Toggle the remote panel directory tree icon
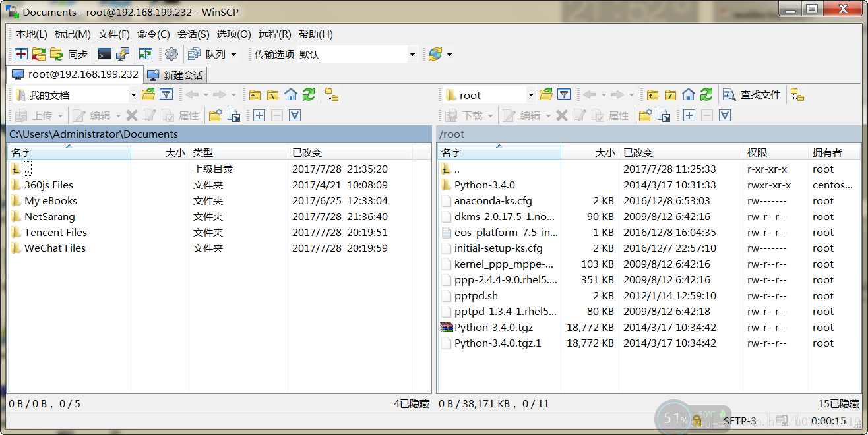The height and width of the screenshot is (435, 868). 798,95
